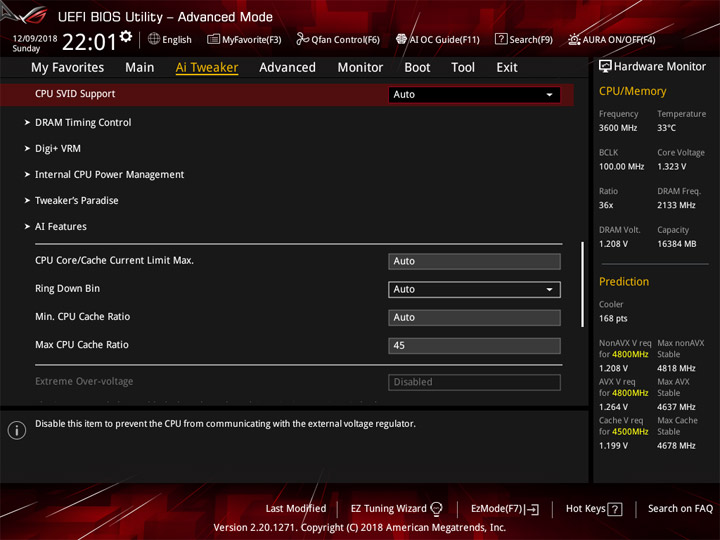This screenshot has height=540, width=720.
Task: Click the Search(F9) question mark icon
Action: [x=501, y=39]
